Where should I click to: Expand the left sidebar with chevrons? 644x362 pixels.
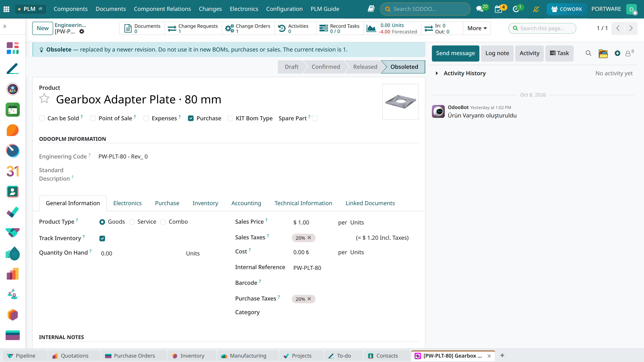pyautogui.click(x=5, y=26)
